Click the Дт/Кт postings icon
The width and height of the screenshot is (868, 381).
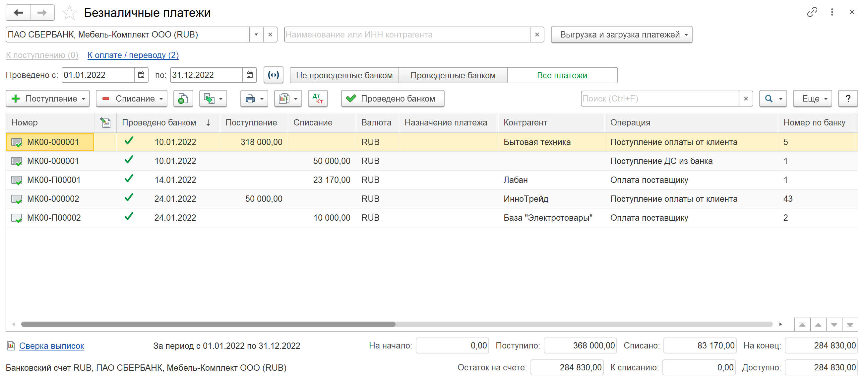click(317, 99)
